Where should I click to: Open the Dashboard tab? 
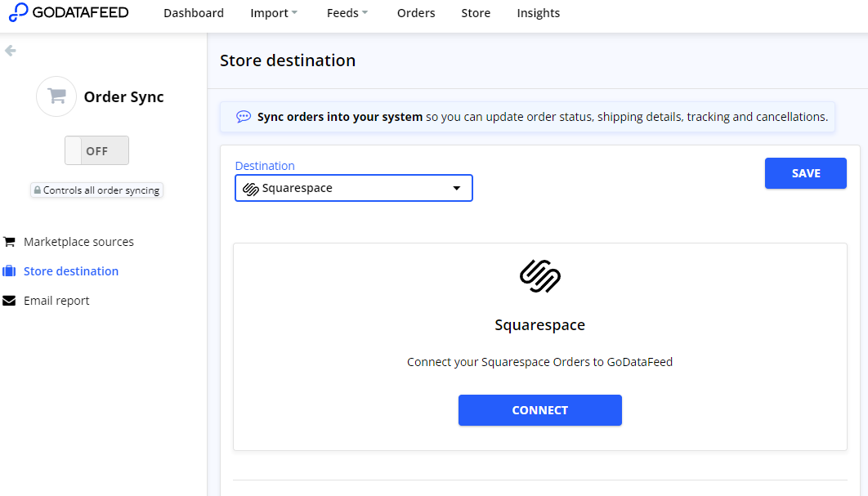(194, 13)
